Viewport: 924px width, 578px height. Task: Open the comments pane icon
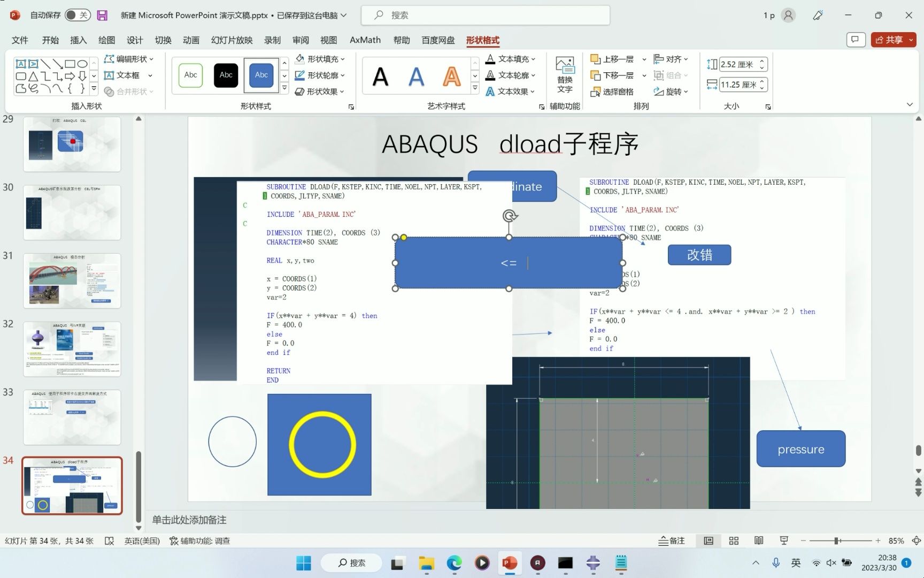click(856, 40)
